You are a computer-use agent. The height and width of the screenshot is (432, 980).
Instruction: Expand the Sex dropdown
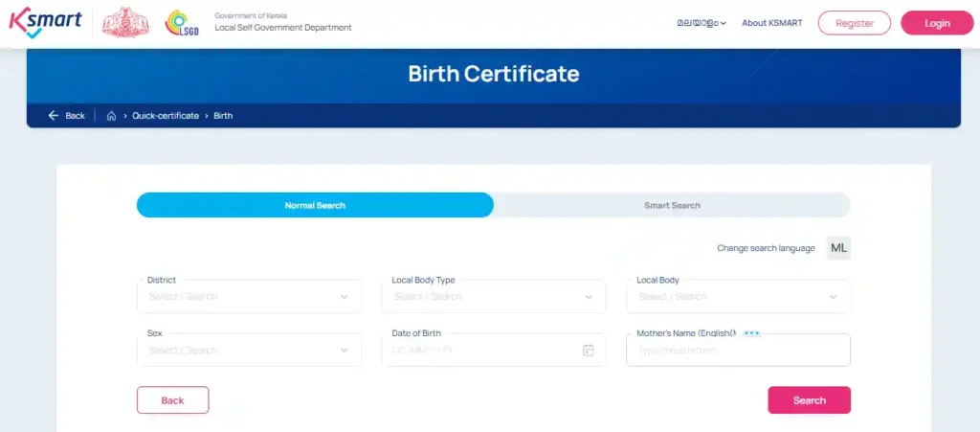pyautogui.click(x=249, y=351)
